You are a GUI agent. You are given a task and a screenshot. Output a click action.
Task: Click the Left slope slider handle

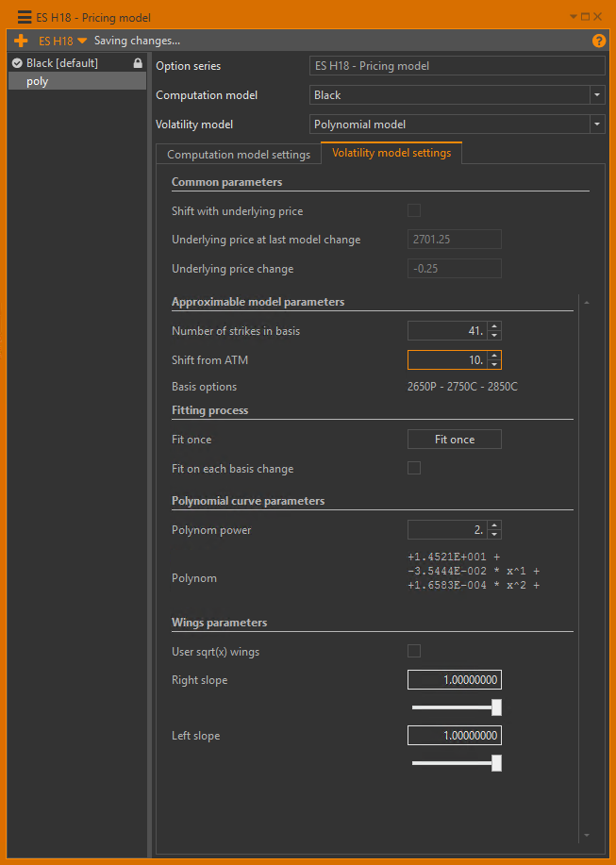[x=496, y=763]
